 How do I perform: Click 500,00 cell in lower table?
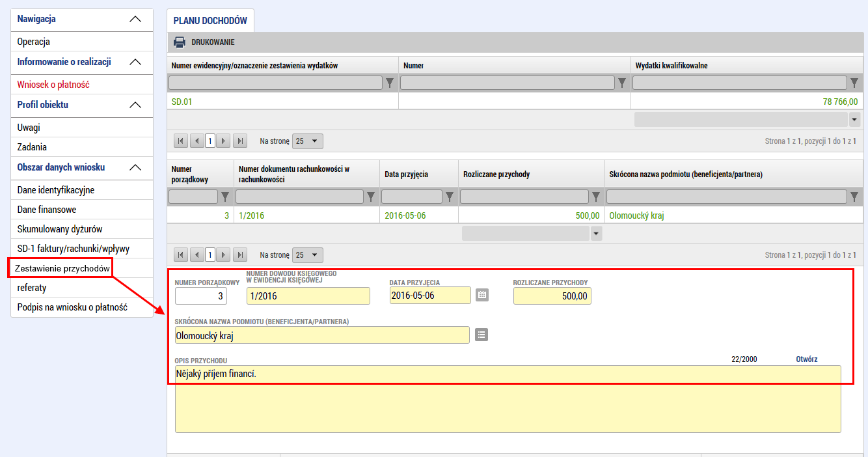[x=532, y=215]
